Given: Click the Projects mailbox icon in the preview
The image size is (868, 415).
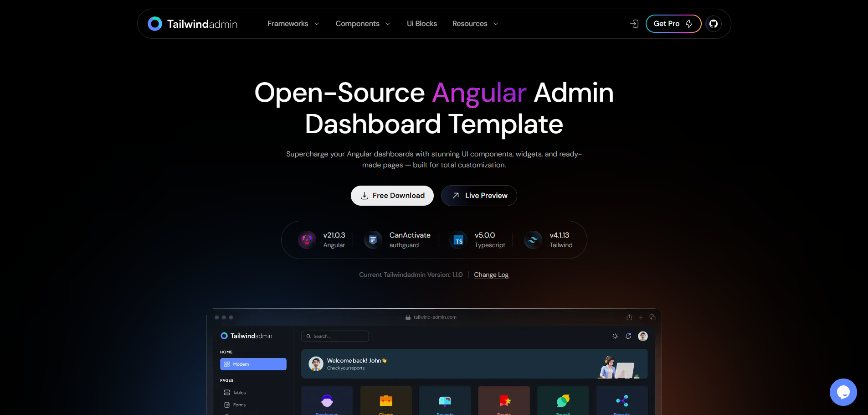Looking at the screenshot, I should 445,401.
